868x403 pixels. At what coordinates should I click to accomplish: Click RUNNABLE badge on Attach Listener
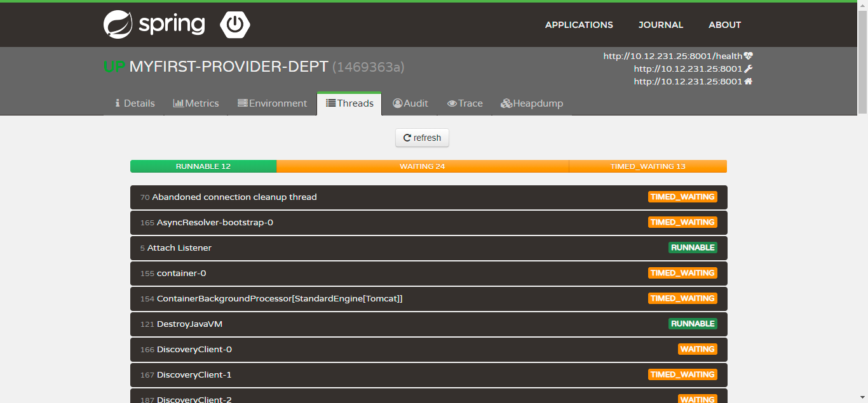(693, 248)
